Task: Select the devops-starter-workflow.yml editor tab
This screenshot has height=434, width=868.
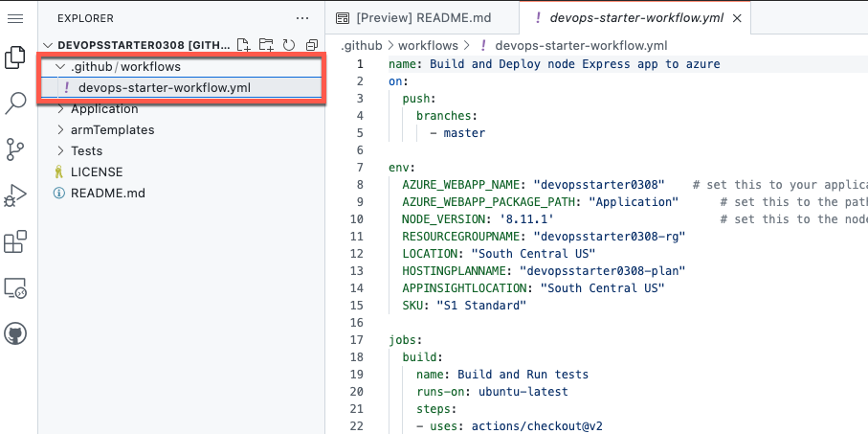Action: point(635,18)
